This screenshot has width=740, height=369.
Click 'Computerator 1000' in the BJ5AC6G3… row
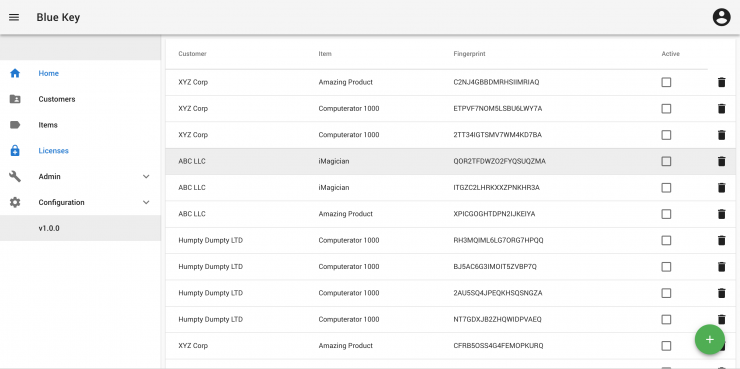349,267
